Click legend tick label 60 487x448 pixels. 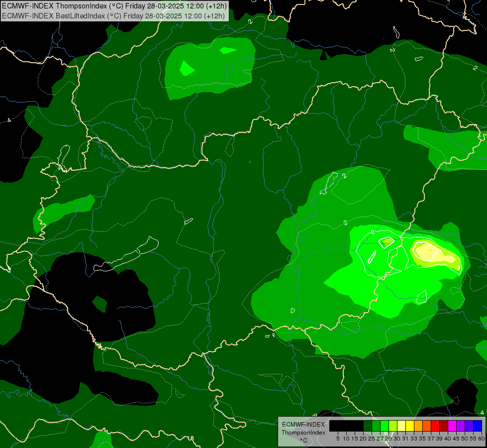tap(482, 439)
